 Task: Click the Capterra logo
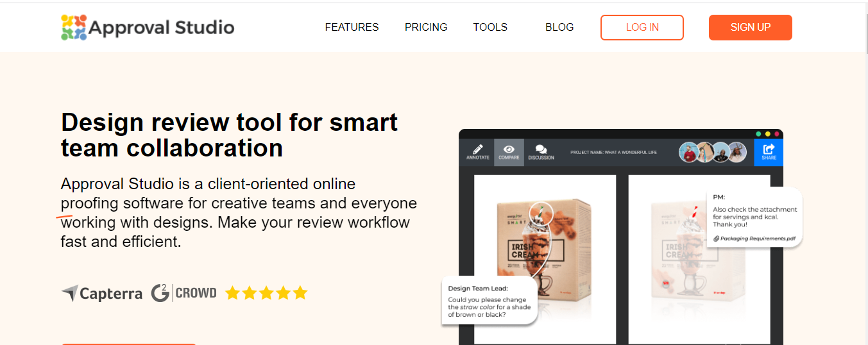pos(102,294)
